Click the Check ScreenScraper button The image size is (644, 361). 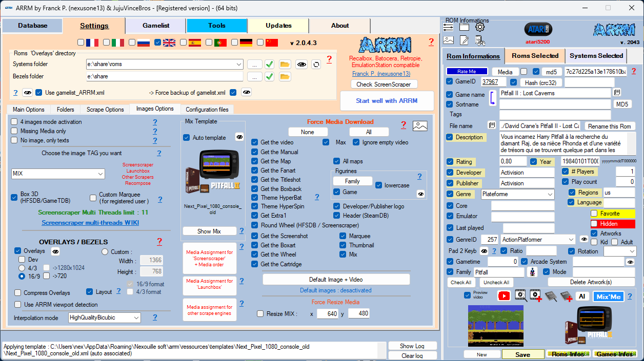pyautogui.click(x=384, y=84)
